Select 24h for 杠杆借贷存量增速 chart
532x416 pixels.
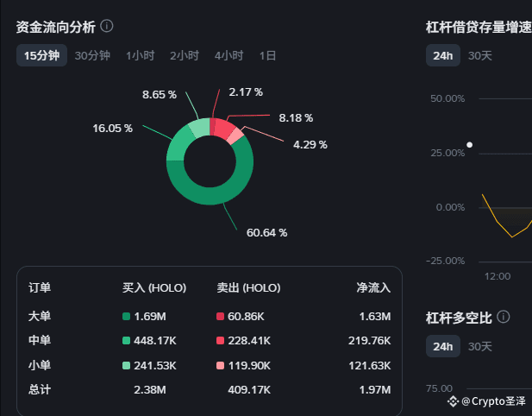pyautogui.click(x=443, y=55)
